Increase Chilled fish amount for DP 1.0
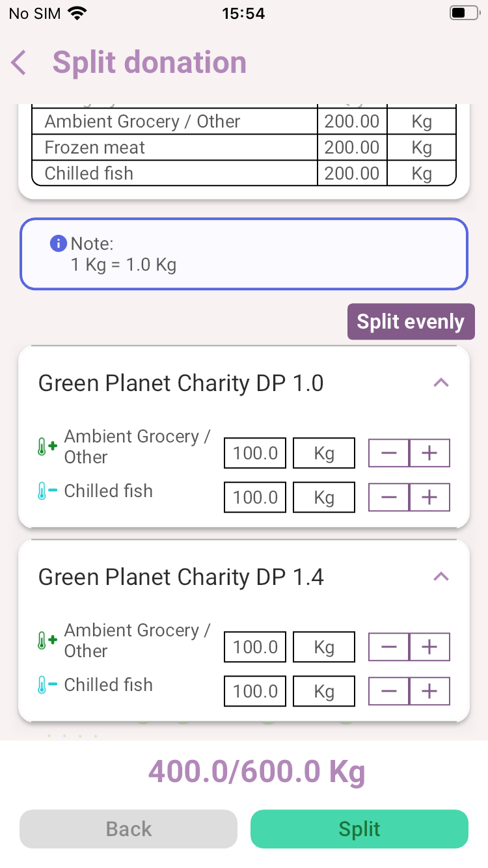 coord(429,498)
